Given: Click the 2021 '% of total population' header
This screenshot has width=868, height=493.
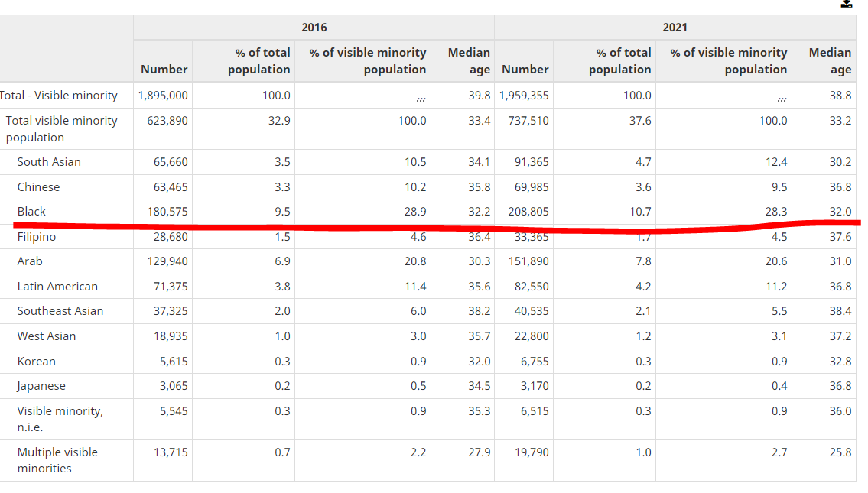Looking at the screenshot, I should pyautogui.click(x=620, y=60).
